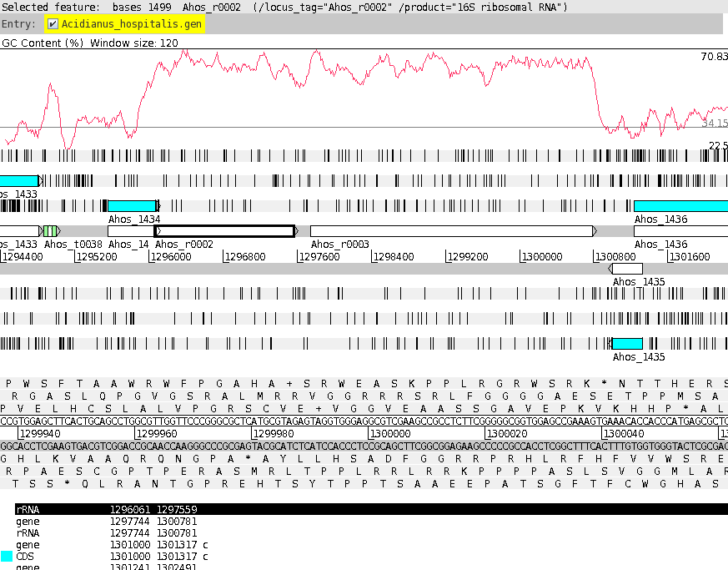Click the white Ahos_1435 gene box
728x570 pixels.
[627, 269]
